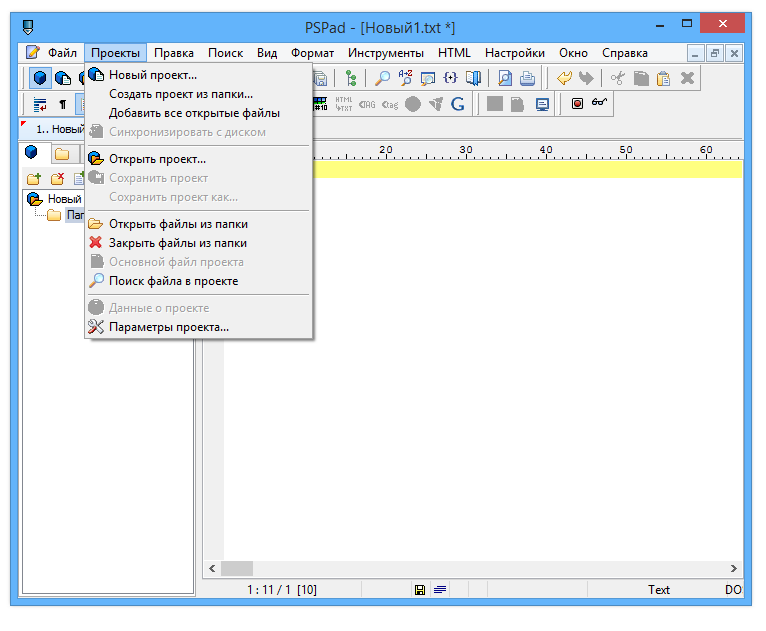Select Открыть файлы из папки

[199, 224]
